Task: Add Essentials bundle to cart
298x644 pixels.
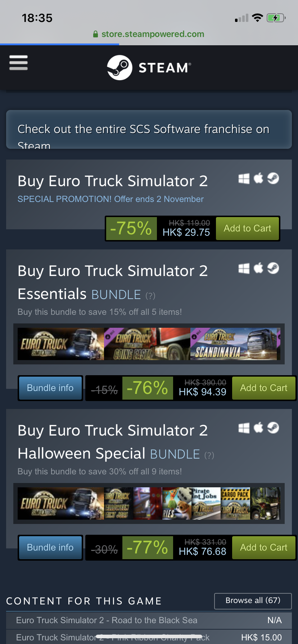Action: [x=263, y=388]
